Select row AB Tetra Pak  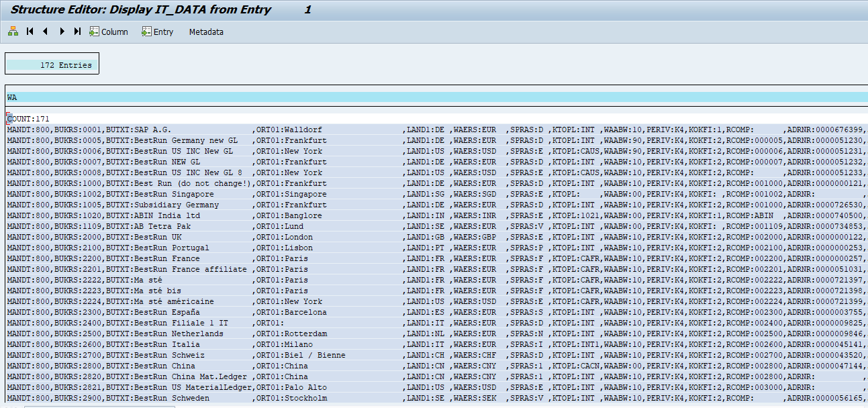436,226
